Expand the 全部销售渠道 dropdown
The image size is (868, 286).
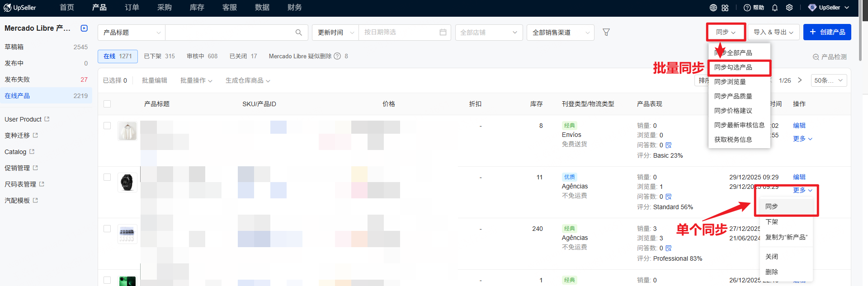(x=560, y=33)
